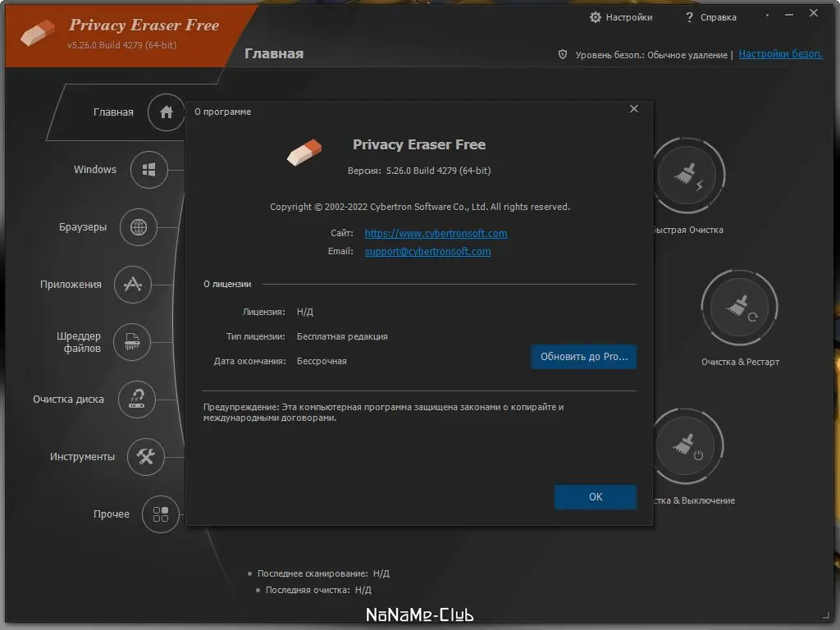
Task: Click the shield icon near security level
Action: [x=563, y=54]
